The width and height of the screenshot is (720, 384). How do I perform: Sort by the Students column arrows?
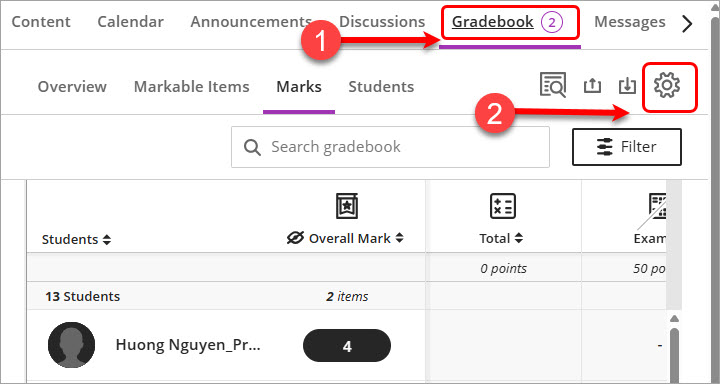click(107, 240)
